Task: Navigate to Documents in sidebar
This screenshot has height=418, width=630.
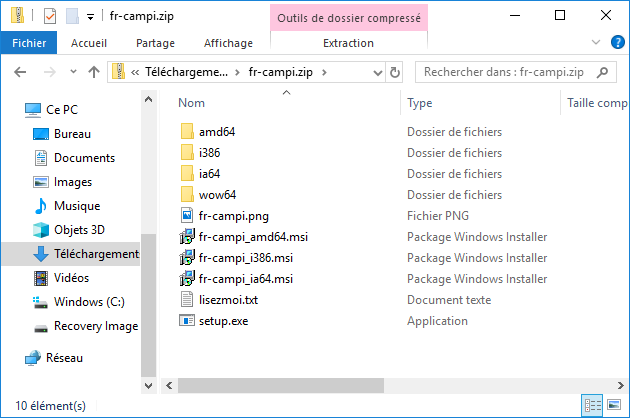Action: tap(84, 158)
